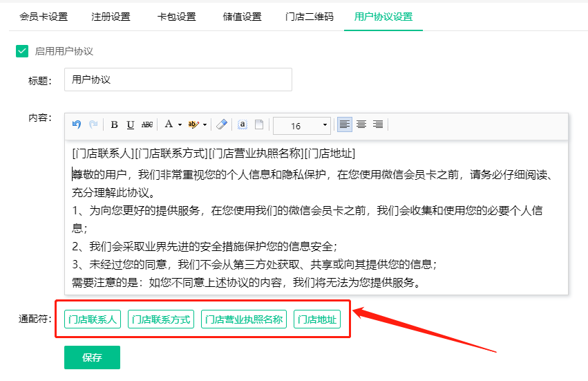The width and height of the screenshot is (588, 381).
Task: Toggle bold text formatting
Action: (x=114, y=125)
